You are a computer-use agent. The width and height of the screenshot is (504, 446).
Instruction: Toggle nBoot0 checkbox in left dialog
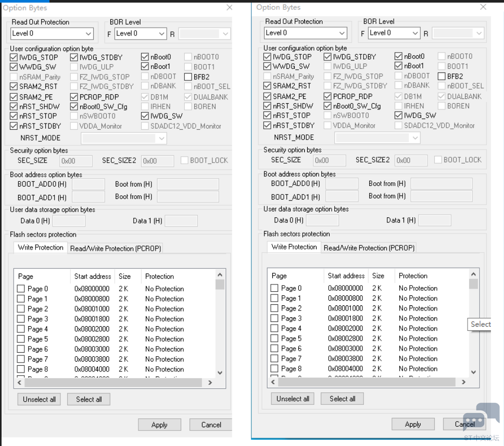(x=145, y=57)
